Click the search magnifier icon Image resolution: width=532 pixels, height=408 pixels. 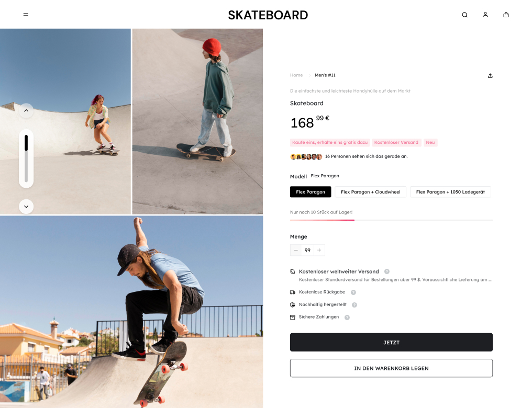(465, 15)
